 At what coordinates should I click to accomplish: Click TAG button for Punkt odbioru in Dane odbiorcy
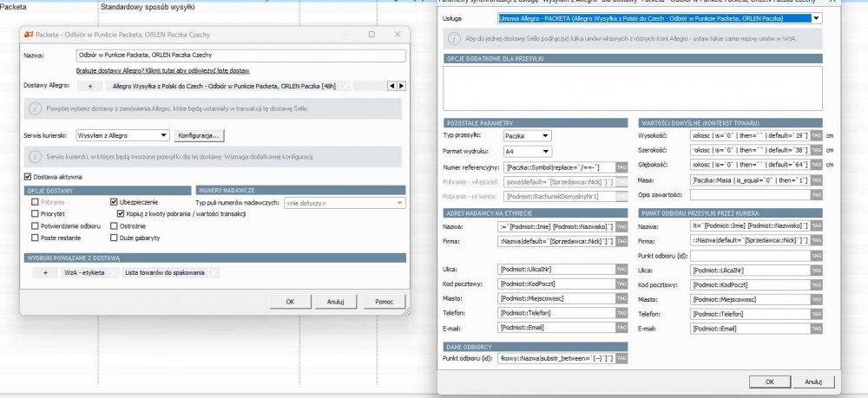tap(621, 358)
